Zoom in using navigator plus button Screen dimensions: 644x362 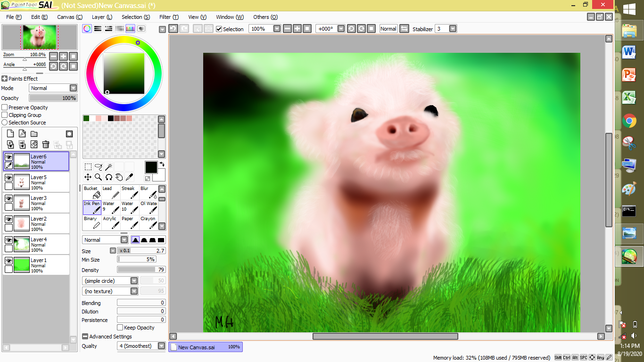pos(63,56)
